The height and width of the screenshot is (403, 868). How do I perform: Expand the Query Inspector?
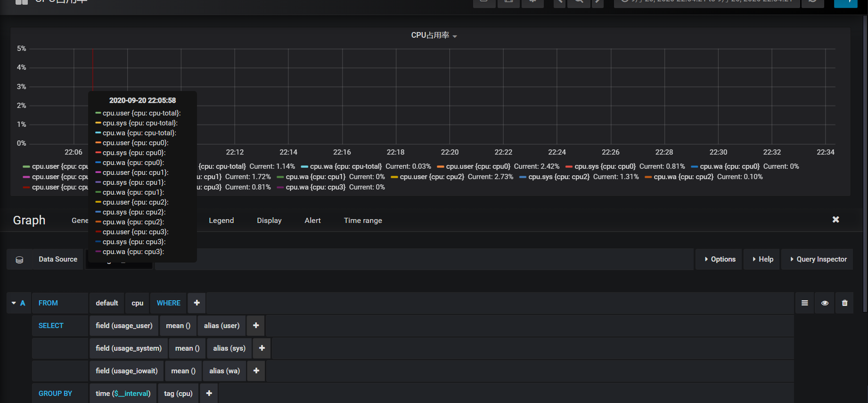(818, 259)
